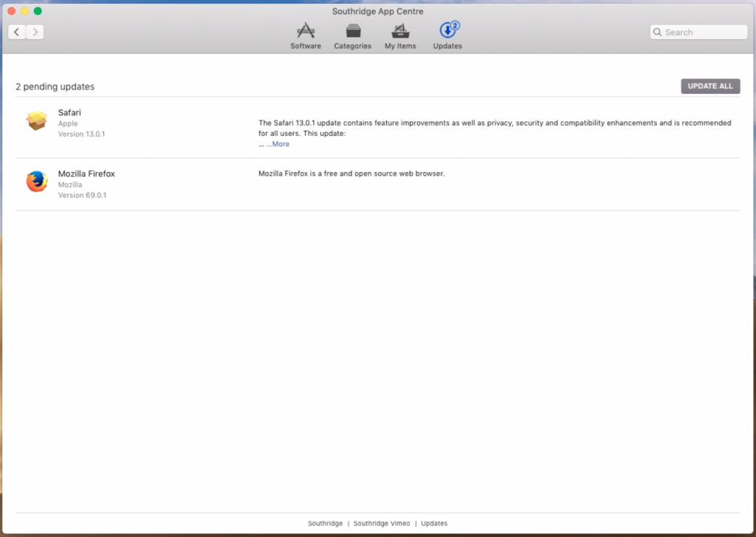Close the Southridge App Centre window
This screenshot has height=537, width=756.
pos(11,11)
